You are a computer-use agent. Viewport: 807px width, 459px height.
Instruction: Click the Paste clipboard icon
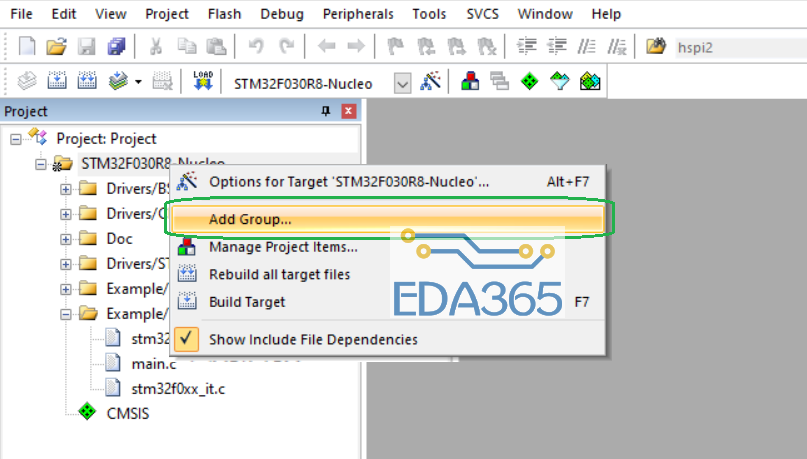tap(216, 47)
